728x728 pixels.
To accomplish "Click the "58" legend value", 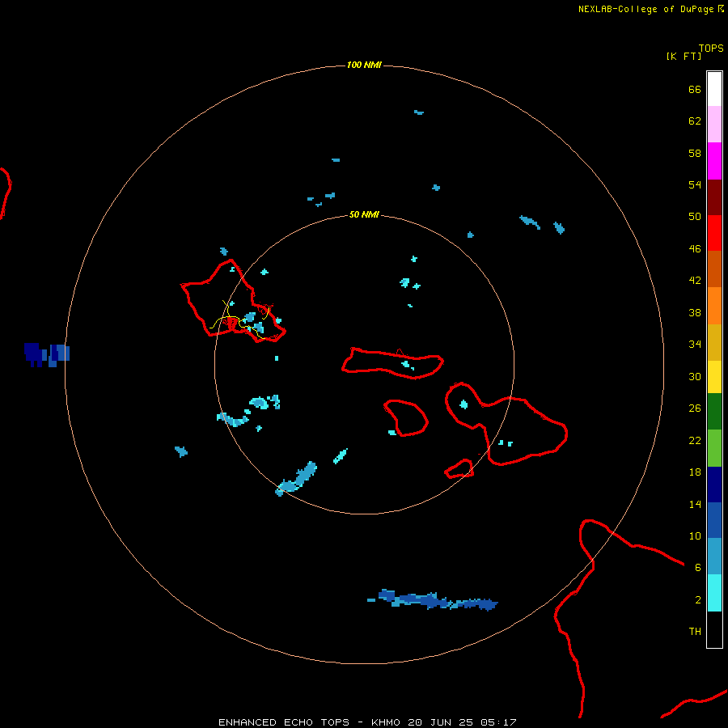I will 695,153.
